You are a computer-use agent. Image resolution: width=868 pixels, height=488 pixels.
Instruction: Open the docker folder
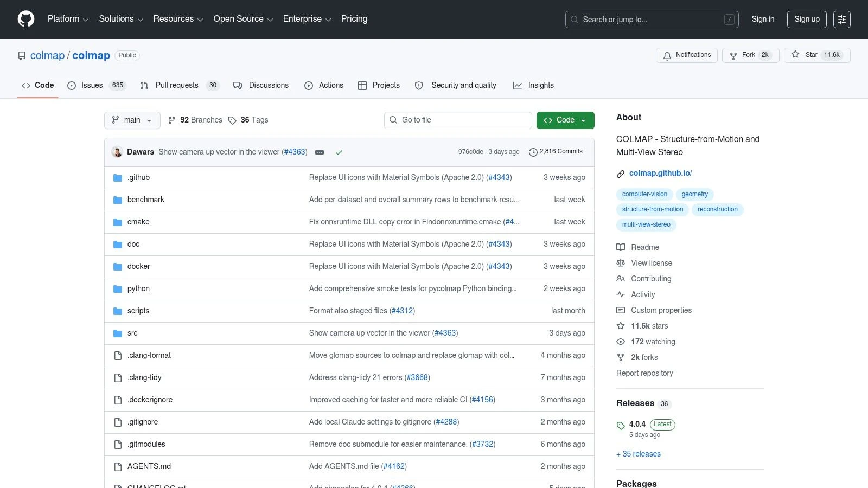pyautogui.click(x=139, y=266)
